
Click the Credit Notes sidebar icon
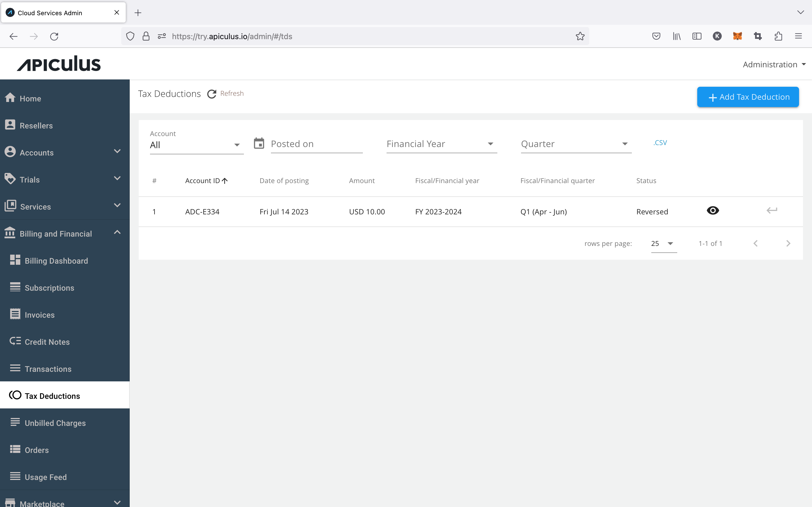15,341
